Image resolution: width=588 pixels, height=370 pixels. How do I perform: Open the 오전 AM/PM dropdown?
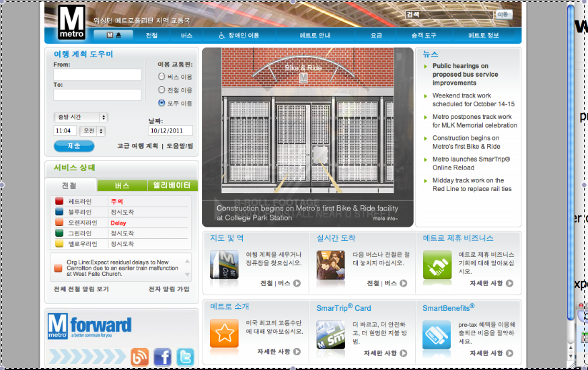pos(92,131)
